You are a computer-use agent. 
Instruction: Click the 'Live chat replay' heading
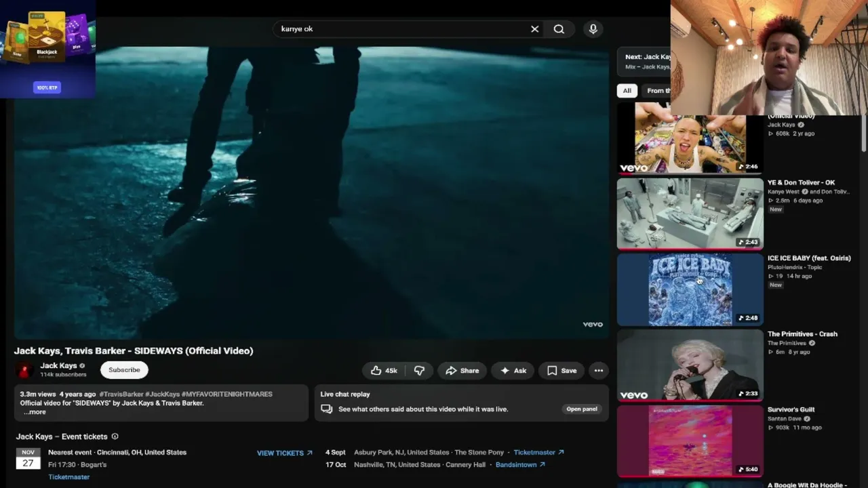coord(345,394)
